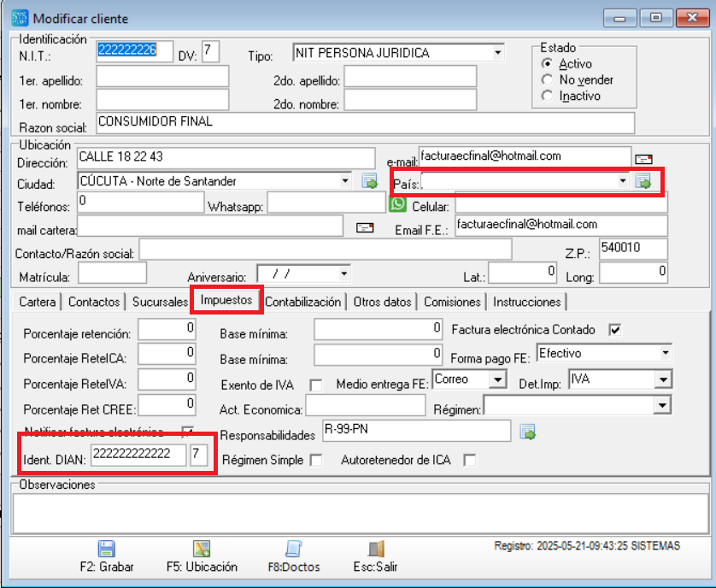Switch to the Instrucciones tab
The height and width of the screenshot is (588, 716).
click(x=527, y=302)
